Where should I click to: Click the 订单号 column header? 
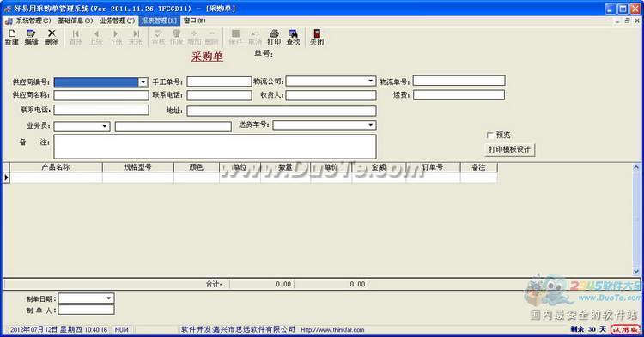click(433, 167)
